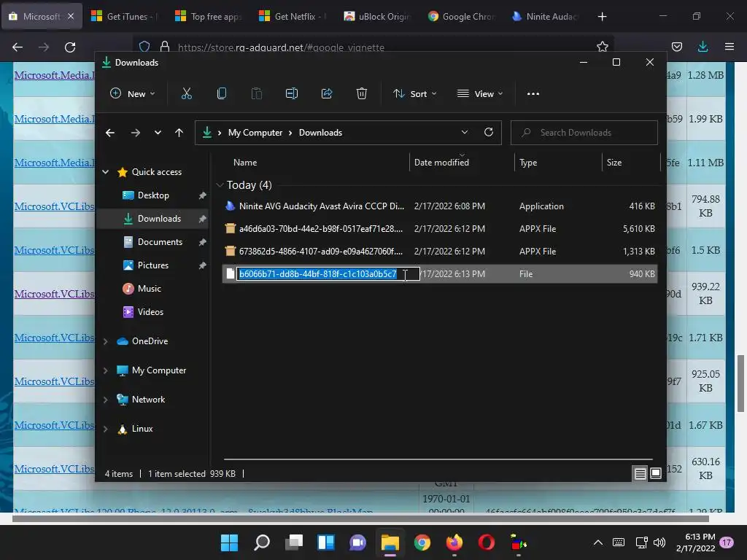Open the Windows Start menu
Viewport: 747px width, 560px height.
[x=229, y=542]
